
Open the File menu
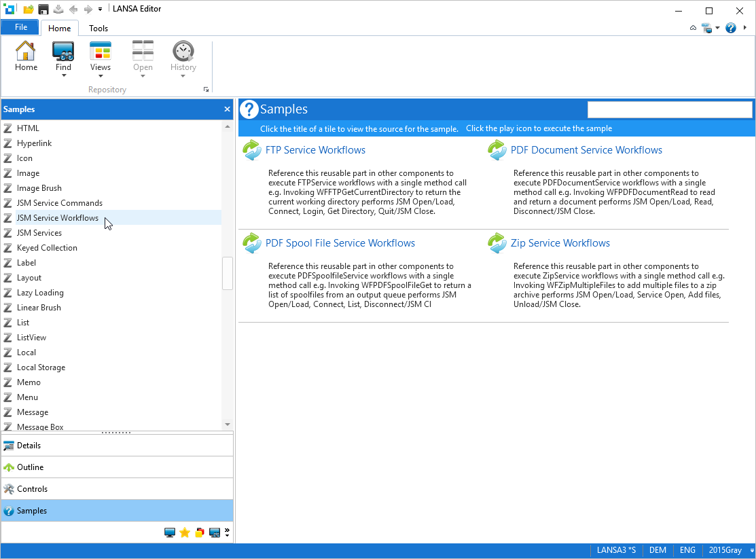21,27
